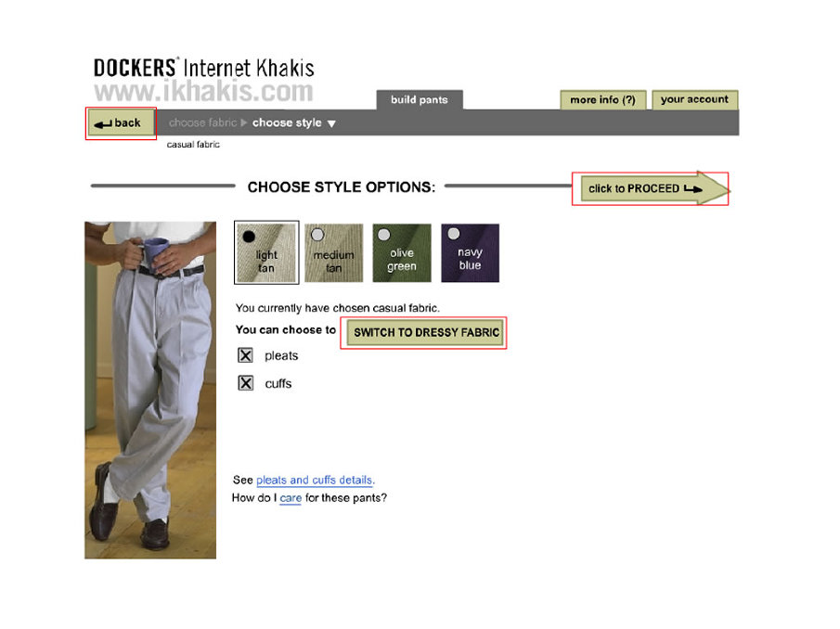Uncheck the pleats checkbox
Screen dimensions: 840x629
coord(245,355)
